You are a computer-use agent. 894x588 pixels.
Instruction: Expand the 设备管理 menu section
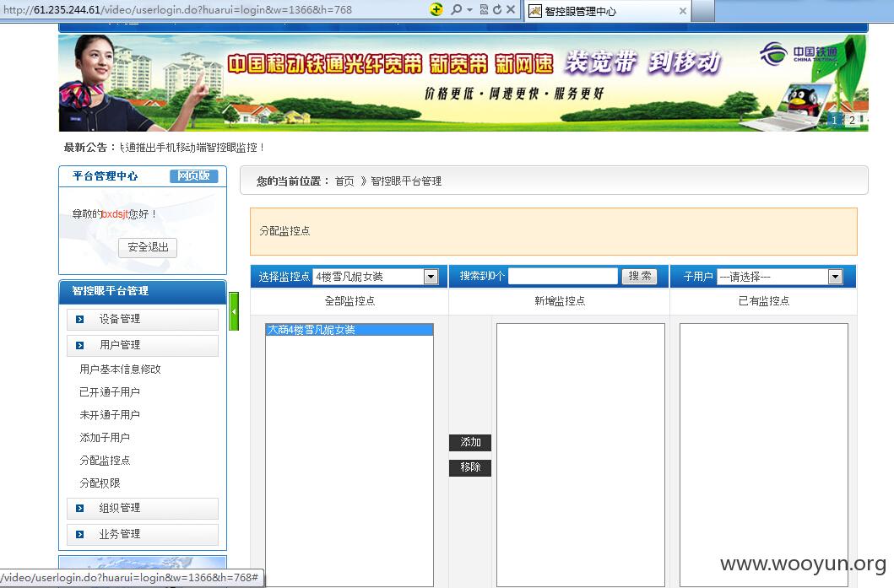[x=143, y=319]
